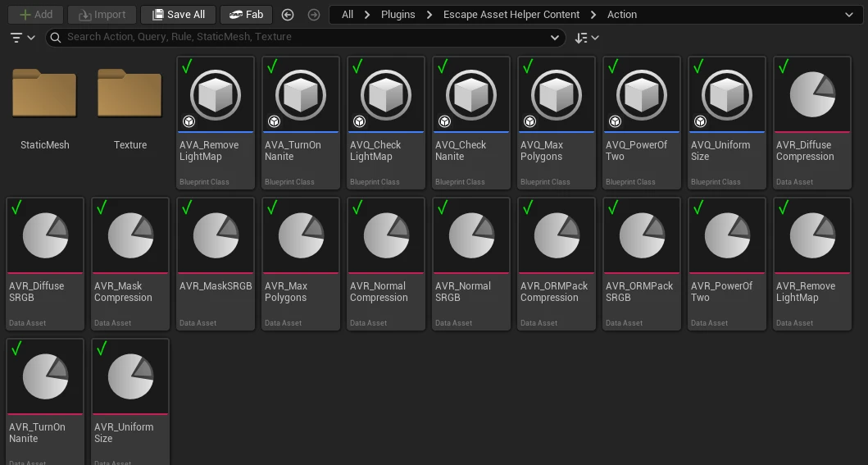This screenshot has width=868, height=465.
Task: Open path history dropdown at breadcrumb end
Action: pos(849,15)
